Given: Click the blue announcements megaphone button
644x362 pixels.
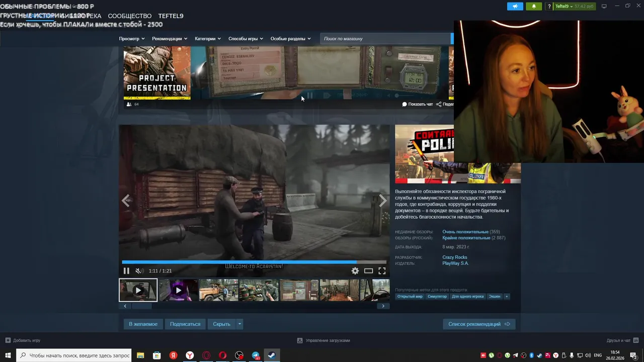Looking at the screenshot, I should pyautogui.click(x=515, y=6).
